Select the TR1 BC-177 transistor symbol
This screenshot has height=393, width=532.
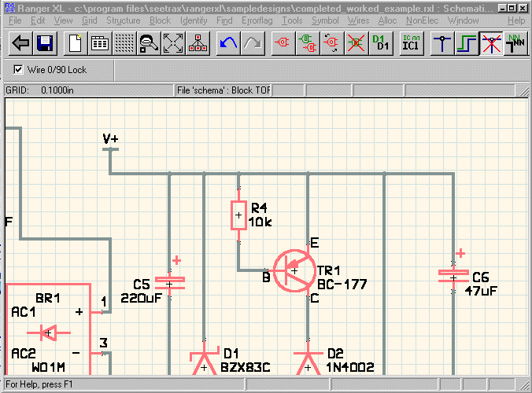294,270
